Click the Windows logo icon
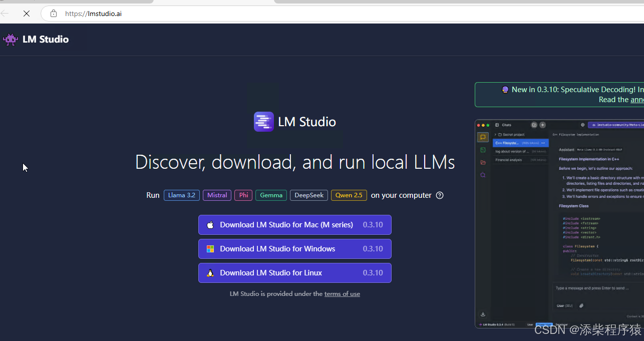Screen dimensions: 644x341 [x=210, y=249]
